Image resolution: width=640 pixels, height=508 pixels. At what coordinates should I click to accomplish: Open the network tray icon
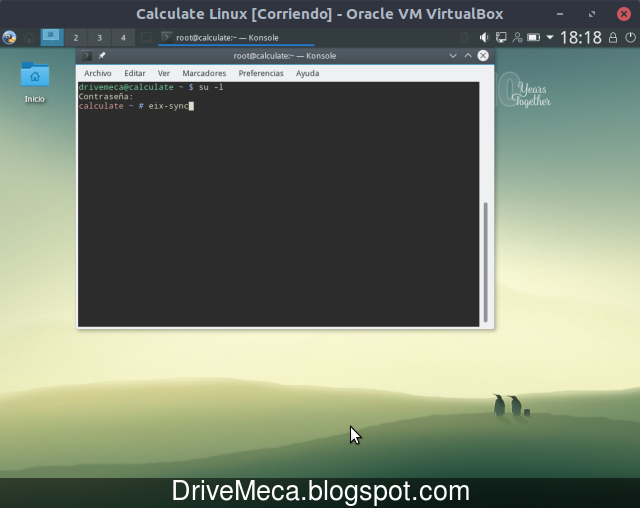pyautogui.click(x=501, y=38)
